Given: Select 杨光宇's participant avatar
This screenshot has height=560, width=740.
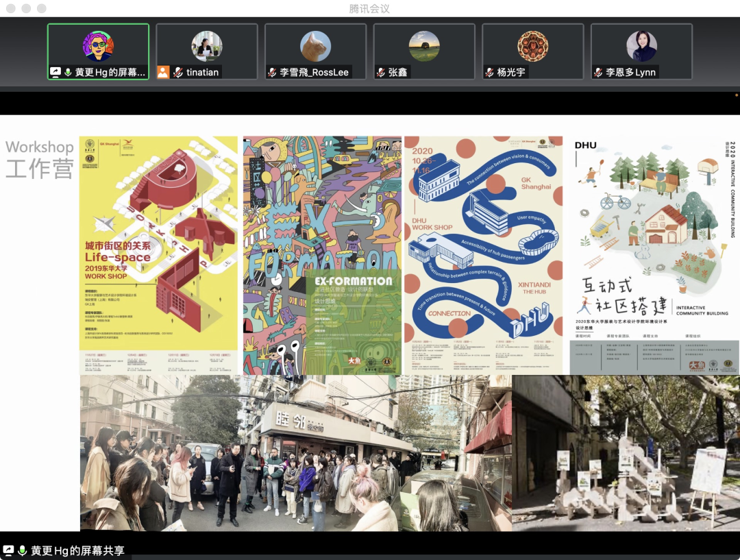Looking at the screenshot, I should pos(532,46).
